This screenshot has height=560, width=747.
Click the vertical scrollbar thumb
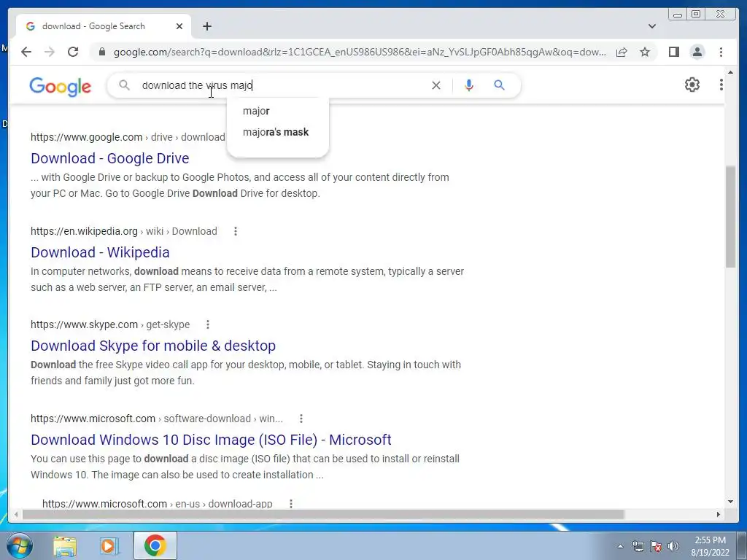pos(730,217)
